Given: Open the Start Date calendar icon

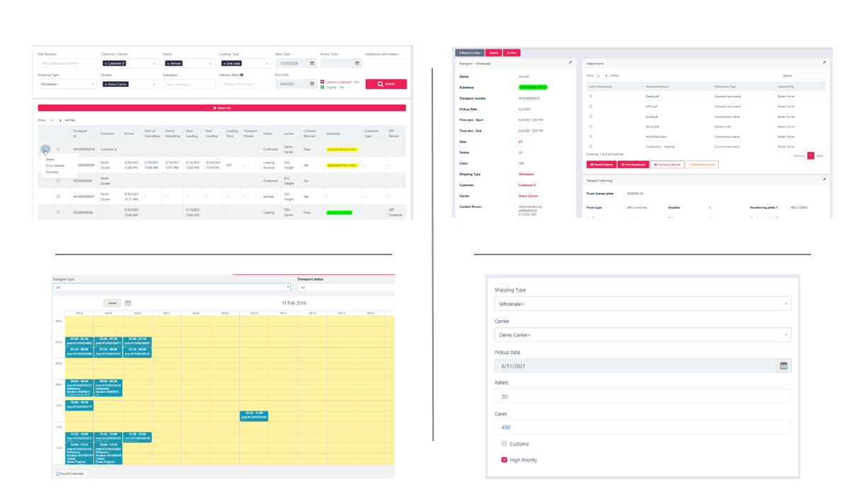Looking at the screenshot, I should (x=312, y=64).
